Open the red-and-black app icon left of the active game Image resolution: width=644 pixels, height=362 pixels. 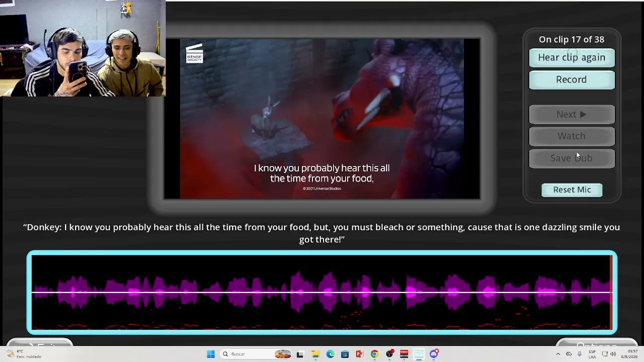tap(404, 354)
